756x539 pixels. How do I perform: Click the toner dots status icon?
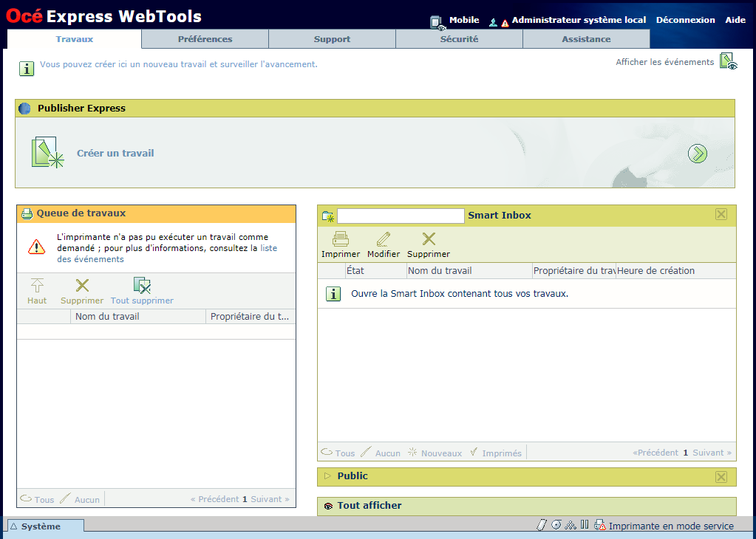571,525
